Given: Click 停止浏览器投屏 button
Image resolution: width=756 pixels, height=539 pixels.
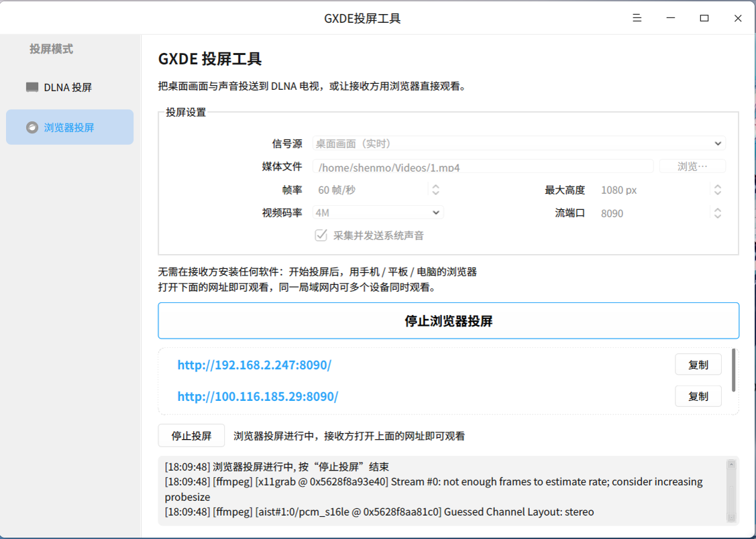Looking at the screenshot, I should (448, 321).
